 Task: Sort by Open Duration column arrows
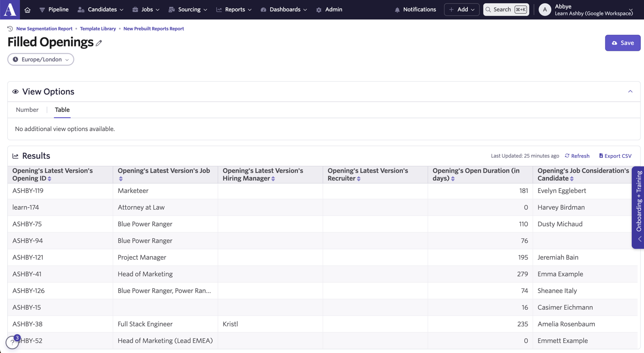coord(453,179)
